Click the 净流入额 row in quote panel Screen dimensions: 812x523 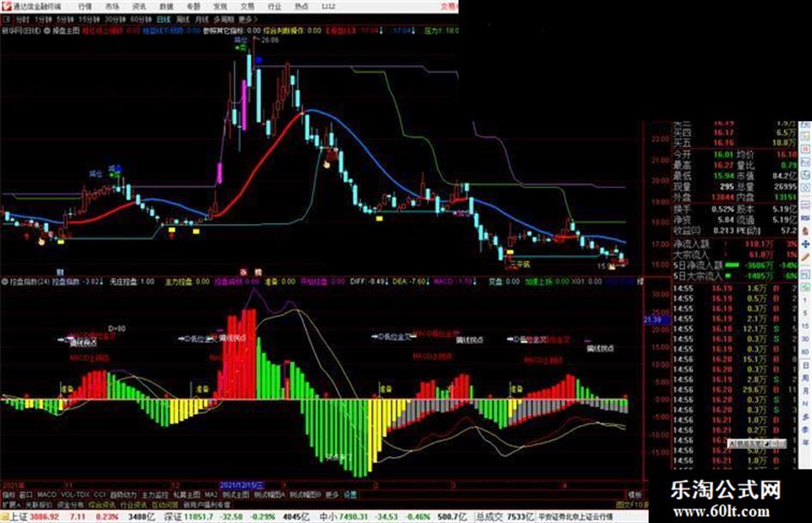click(x=736, y=244)
